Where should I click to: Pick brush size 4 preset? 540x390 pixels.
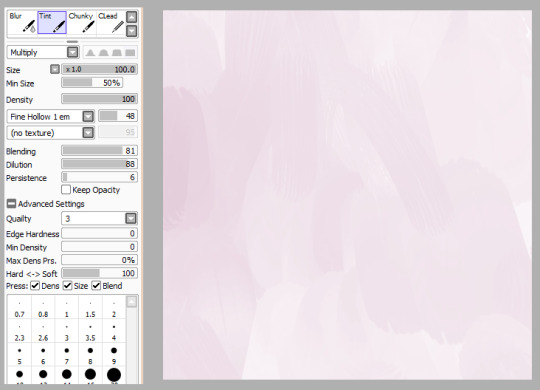point(114,331)
